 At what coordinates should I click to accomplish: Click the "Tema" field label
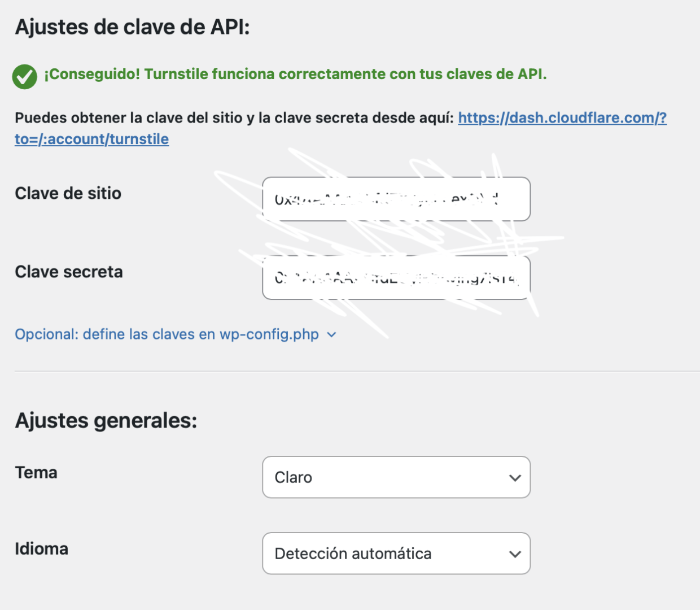36,472
